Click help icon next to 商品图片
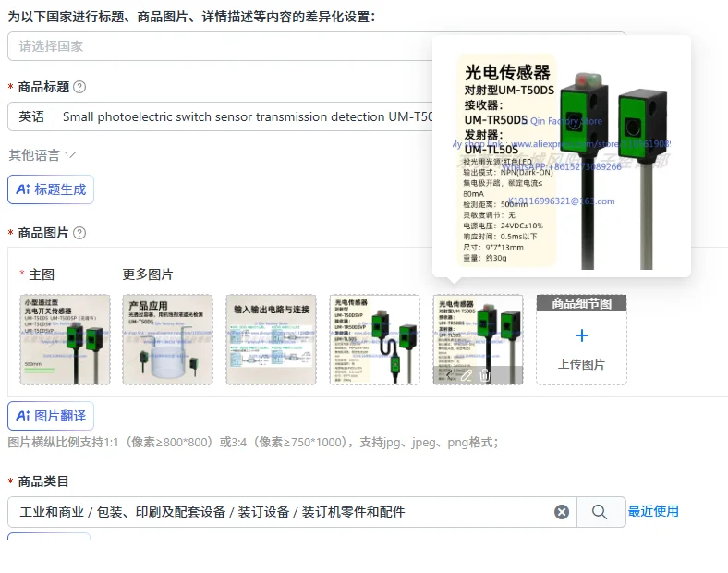This screenshot has height=573, width=728. (79, 233)
